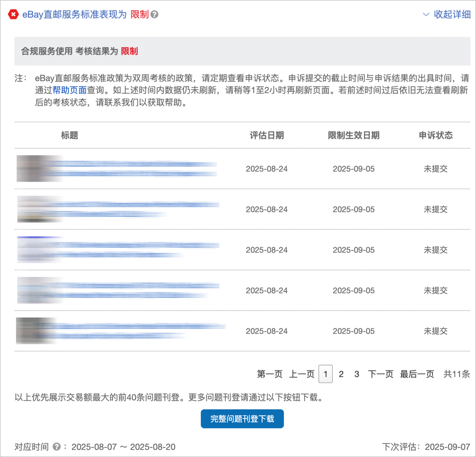Click 下一页 to advance
This screenshot has width=476, height=457.
(380, 374)
